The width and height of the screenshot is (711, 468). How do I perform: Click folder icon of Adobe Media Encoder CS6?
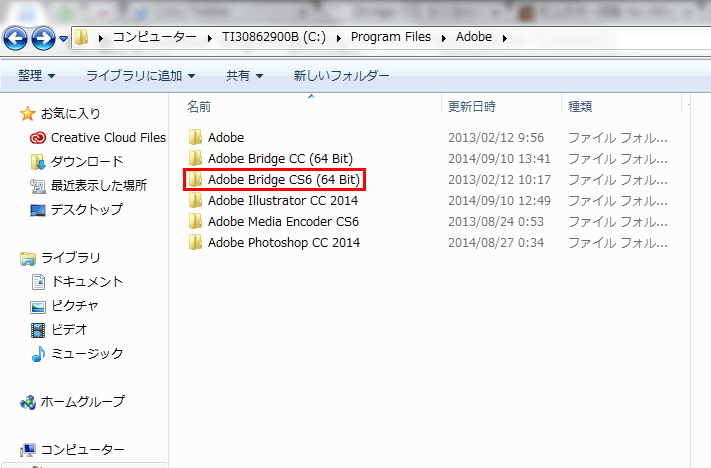tap(195, 221)
